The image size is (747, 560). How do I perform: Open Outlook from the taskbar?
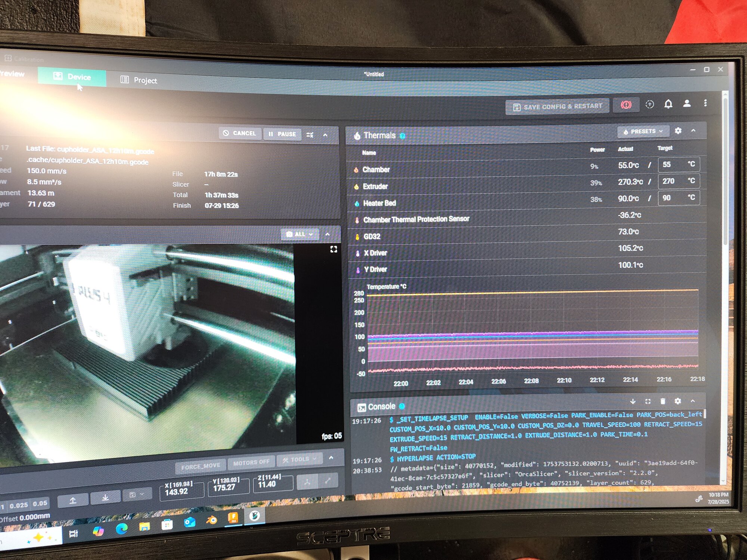point(189,522)
